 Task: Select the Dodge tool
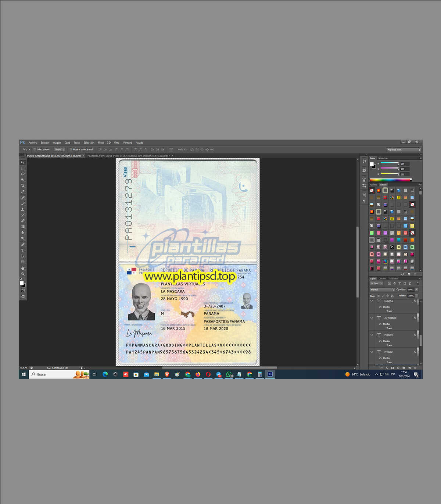23,239
